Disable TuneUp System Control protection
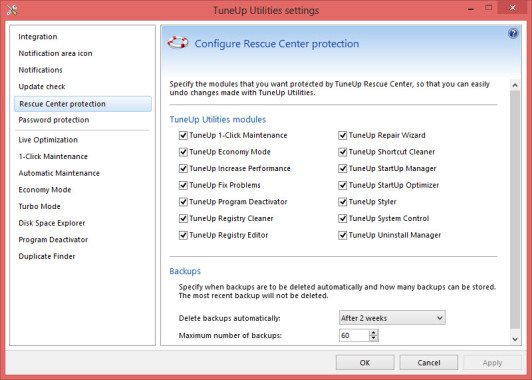Viewport: 532px width, 380px height. [343, 218]
